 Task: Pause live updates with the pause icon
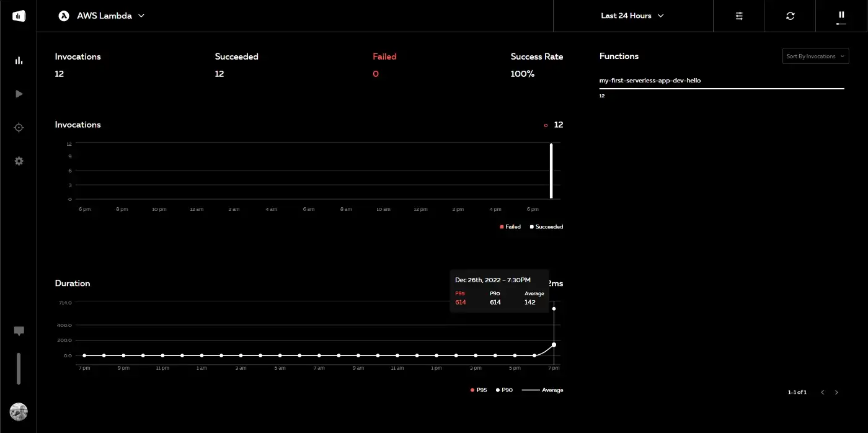pyautogui.click(x=841, y=15)
